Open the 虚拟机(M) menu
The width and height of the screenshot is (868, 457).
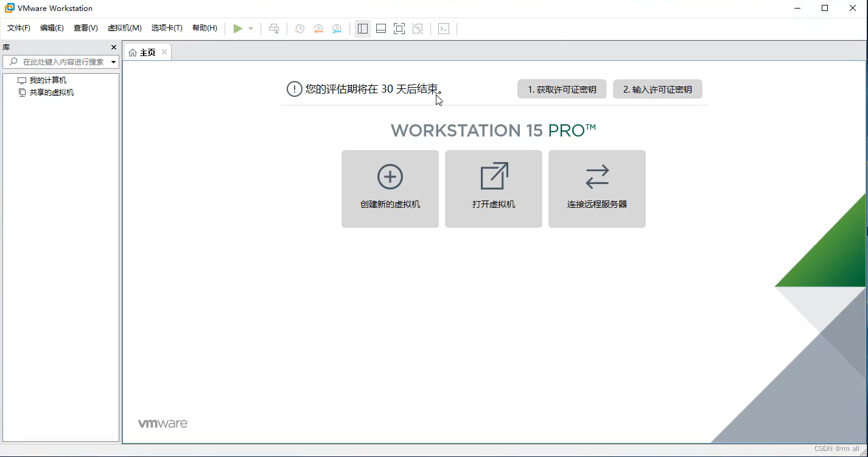125,28
